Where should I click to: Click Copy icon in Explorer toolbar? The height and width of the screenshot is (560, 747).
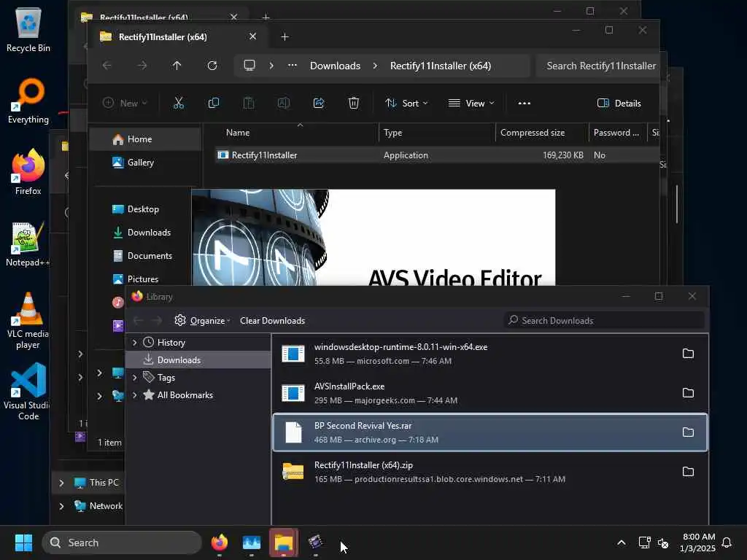tap(214, 103)
